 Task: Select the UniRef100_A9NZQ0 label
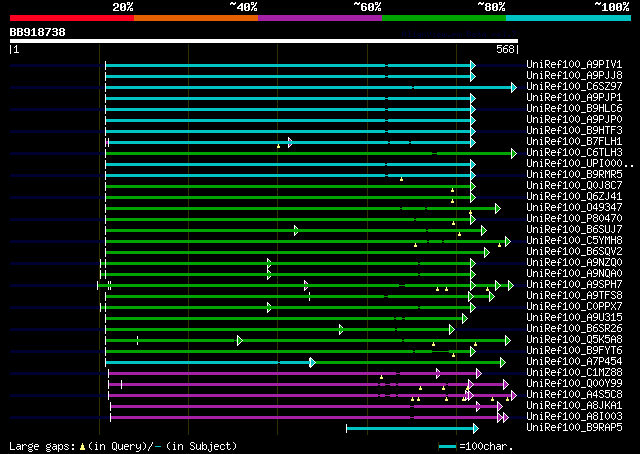coord(574,263)
